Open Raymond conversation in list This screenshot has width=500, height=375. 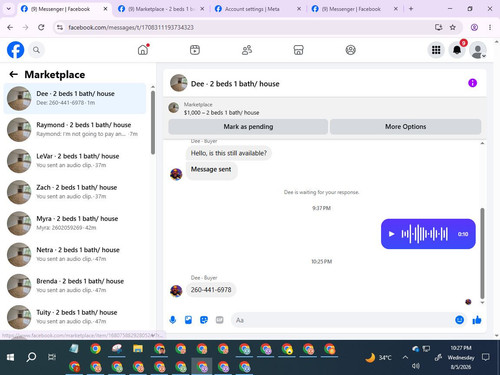pos(75,129)
